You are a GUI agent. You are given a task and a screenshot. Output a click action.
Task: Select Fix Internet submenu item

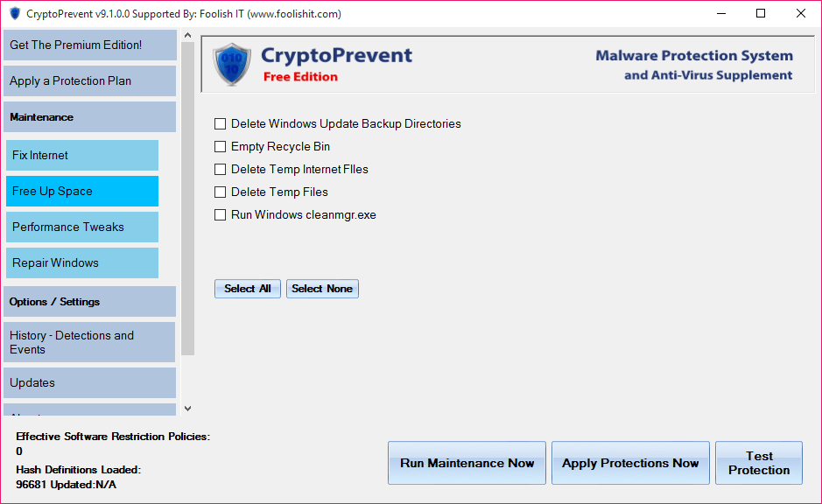pyautogui.click(x=82, y=155)
